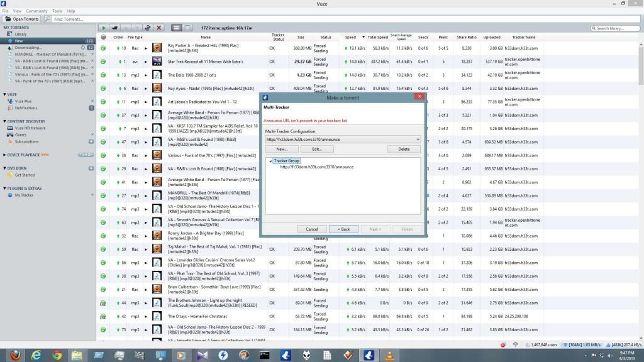Open the Help menu
644x362 pixels.
[x=70, y=11]
